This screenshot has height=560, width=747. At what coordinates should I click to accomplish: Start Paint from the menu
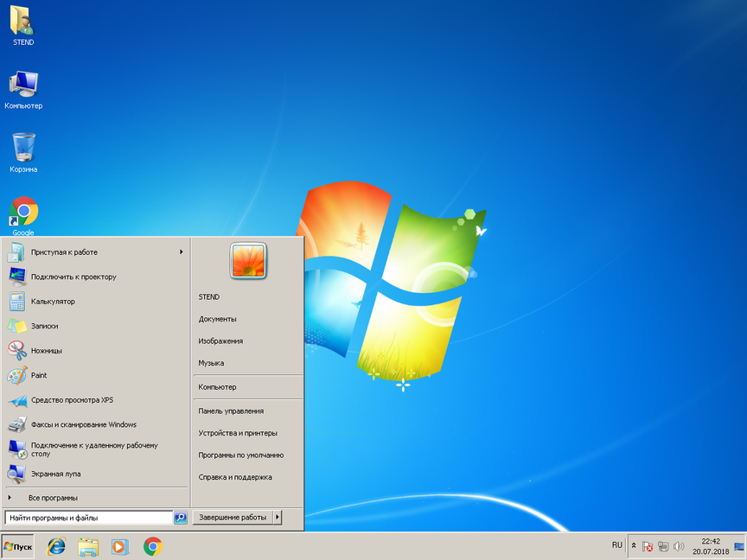tap(97, 375)
